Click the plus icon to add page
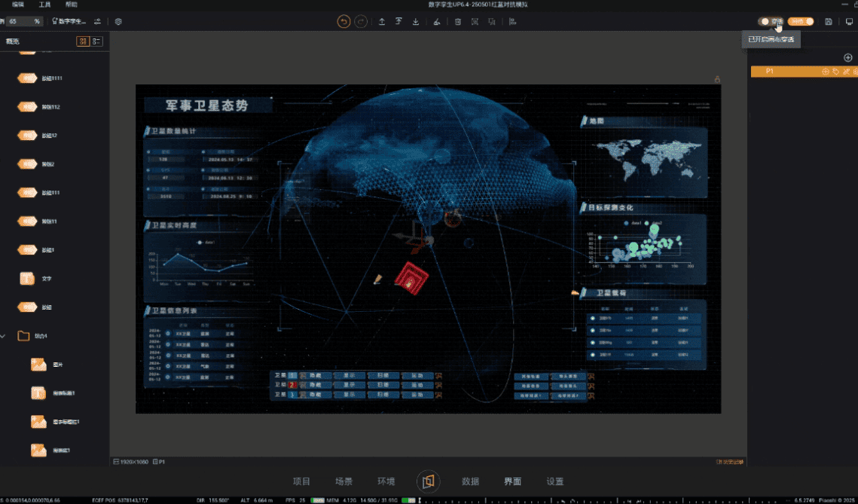This screenshot has height=504, width=858. [x=848, y=58]
